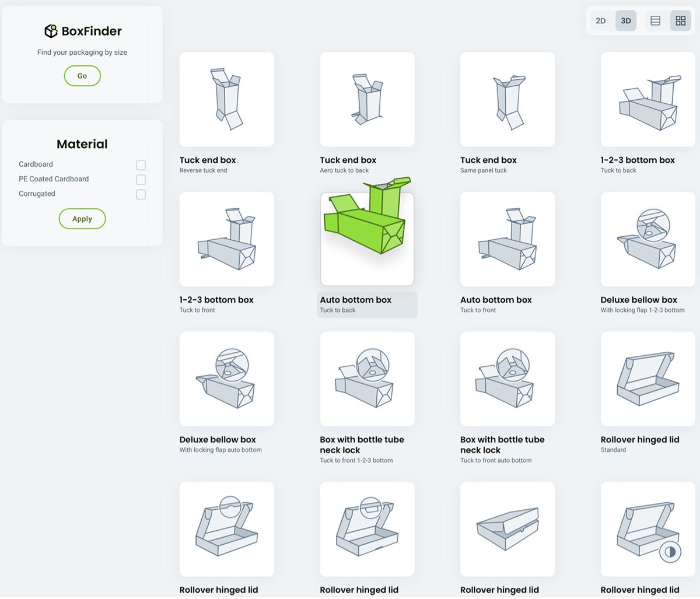700x599 pixels.
Task: Select the 3D view mode
Action: 625,20
